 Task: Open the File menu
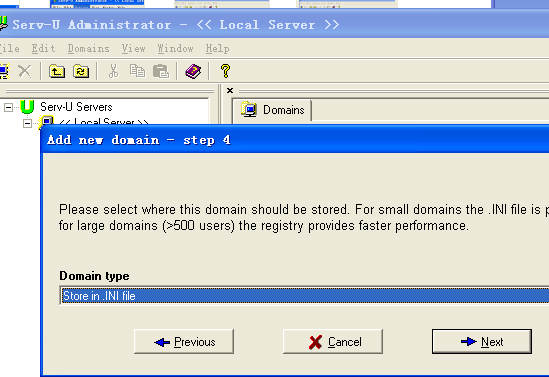[9, 48]
